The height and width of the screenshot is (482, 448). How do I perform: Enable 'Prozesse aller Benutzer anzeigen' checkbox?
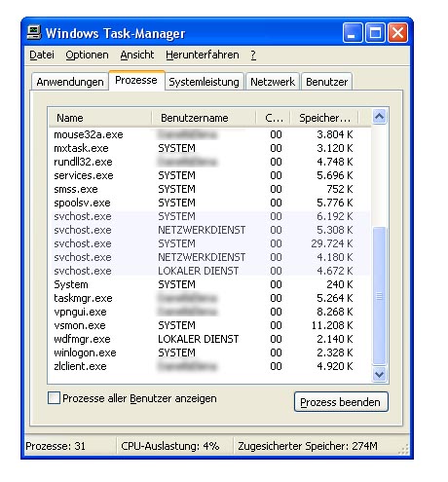[x=54, y=398]
